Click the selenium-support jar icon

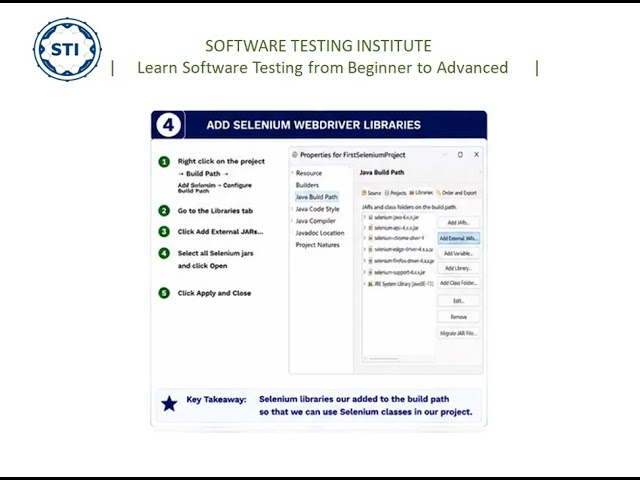(371, 272)
